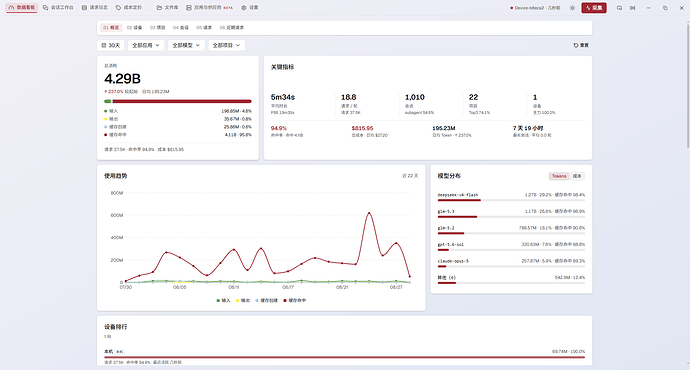The image size is (690, 370).
Task: Click the split panel icon in title bar
Action: tap(632, 8)
